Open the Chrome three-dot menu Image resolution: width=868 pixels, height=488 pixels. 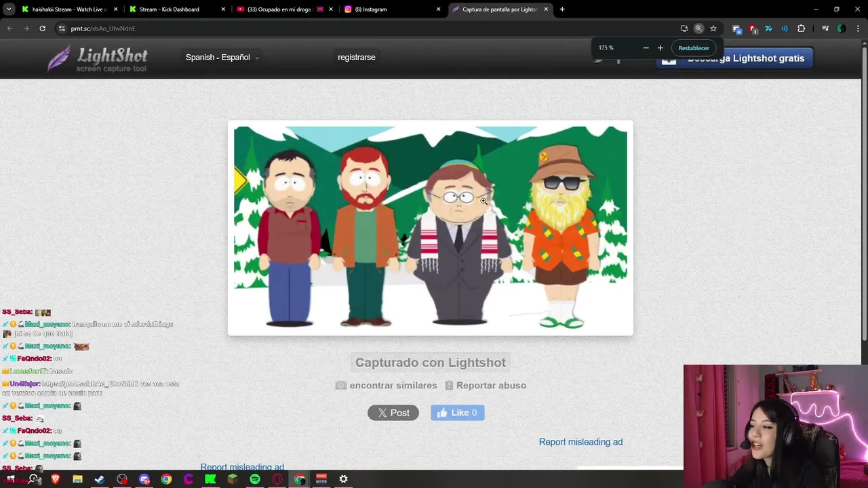pyautogui.click(x=857, y=28)
